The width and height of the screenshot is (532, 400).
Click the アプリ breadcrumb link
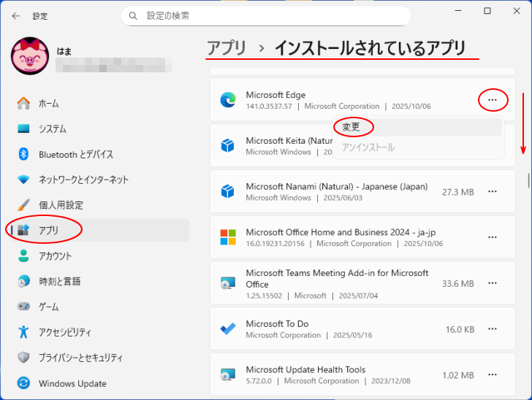(x=227, y=47)
